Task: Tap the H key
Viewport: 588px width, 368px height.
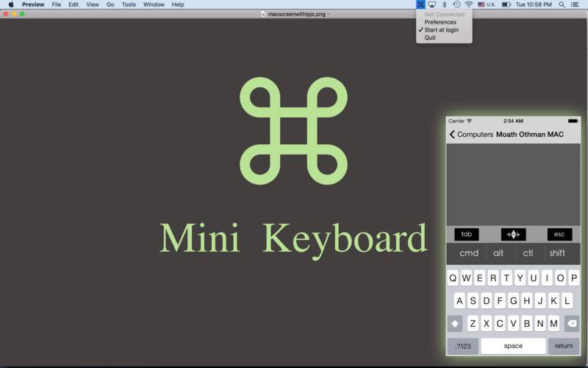Action: point(527,301)
